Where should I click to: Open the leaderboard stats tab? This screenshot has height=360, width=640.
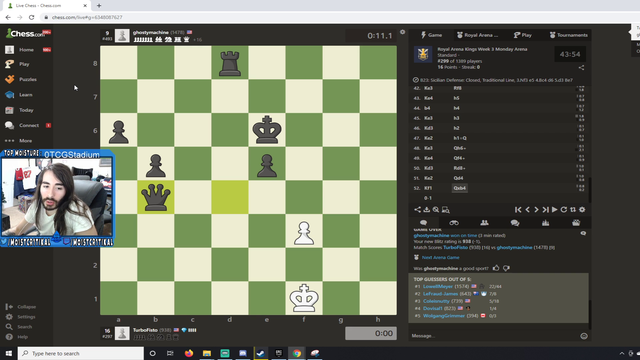pos(545,223)
